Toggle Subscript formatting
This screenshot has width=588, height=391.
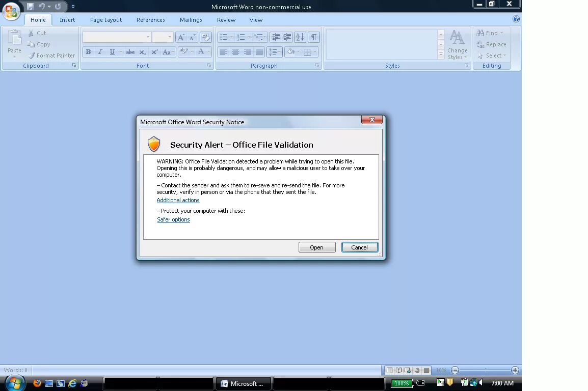click(x=142, y=52)
